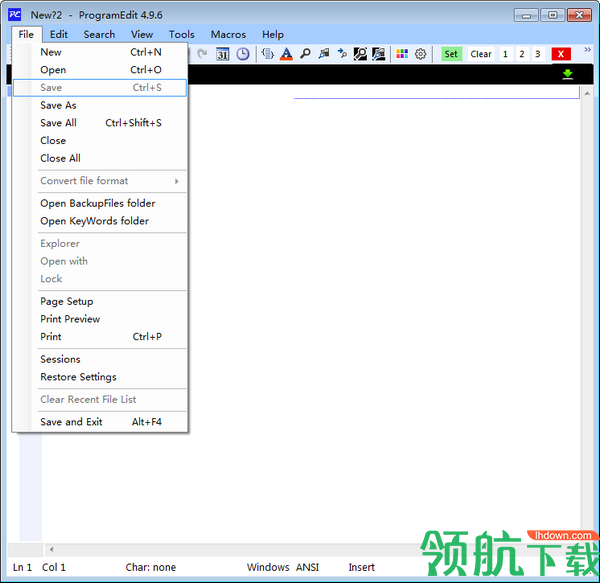
Task: Open the Macros menu
Action: (x=228, y=34)
